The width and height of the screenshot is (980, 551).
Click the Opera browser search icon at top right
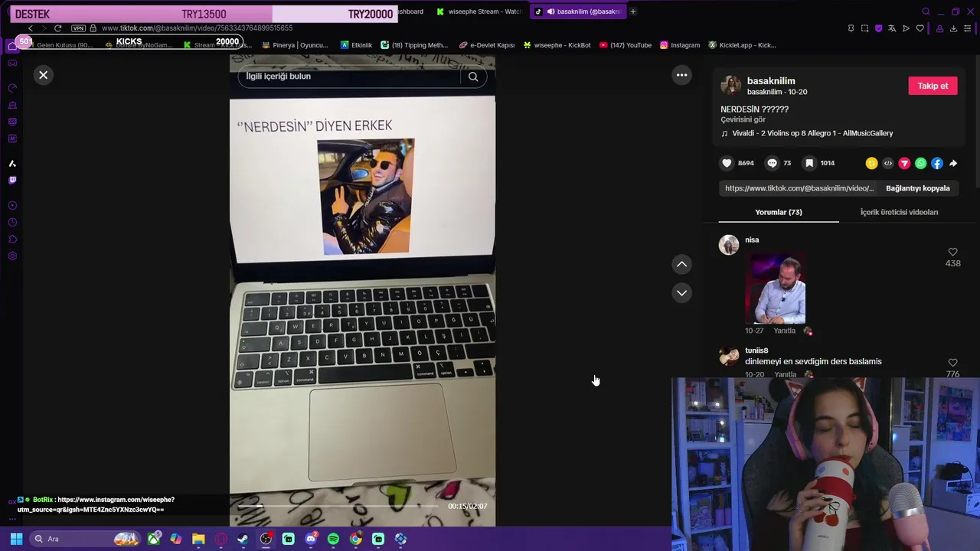tap(926, 11)
